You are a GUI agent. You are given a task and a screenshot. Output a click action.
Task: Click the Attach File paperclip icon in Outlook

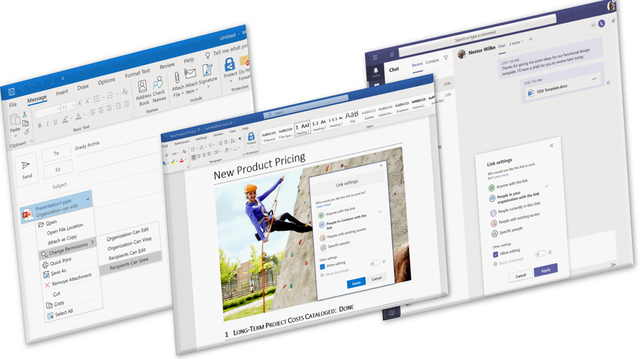tap(177, 77)
